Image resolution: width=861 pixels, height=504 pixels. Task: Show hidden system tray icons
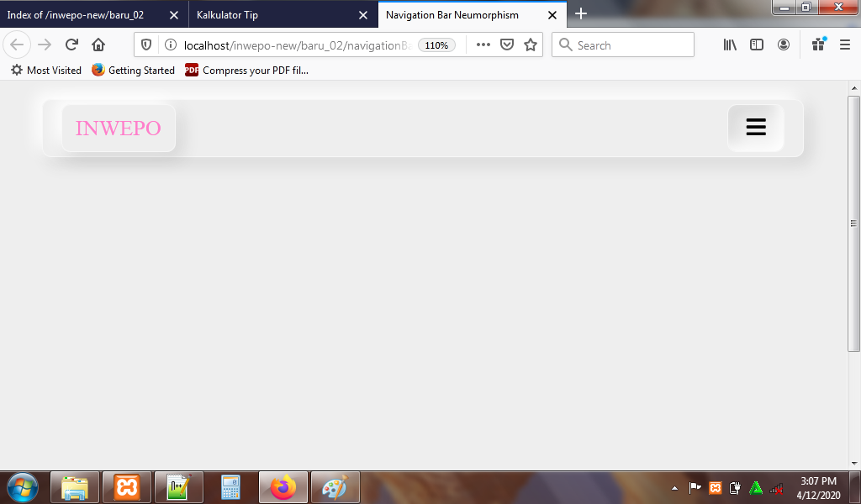click(675, 488)
